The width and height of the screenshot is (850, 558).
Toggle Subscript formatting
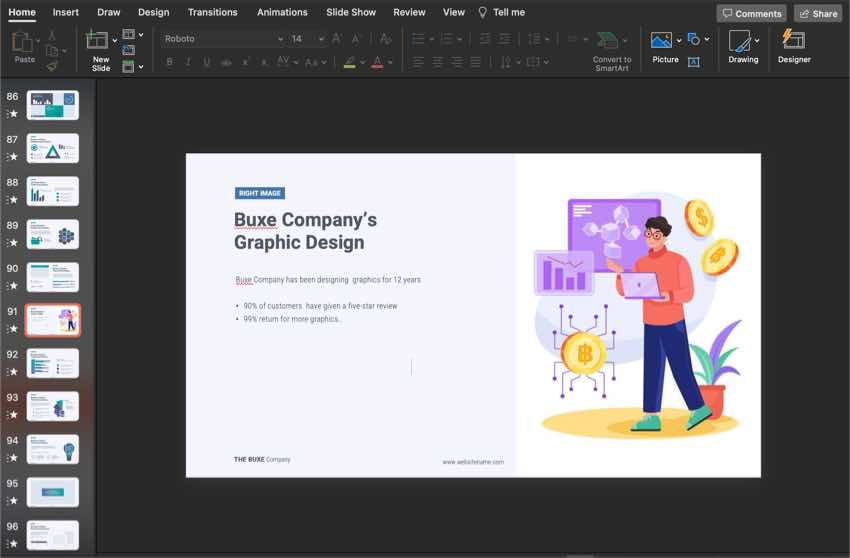coord(264,63)
